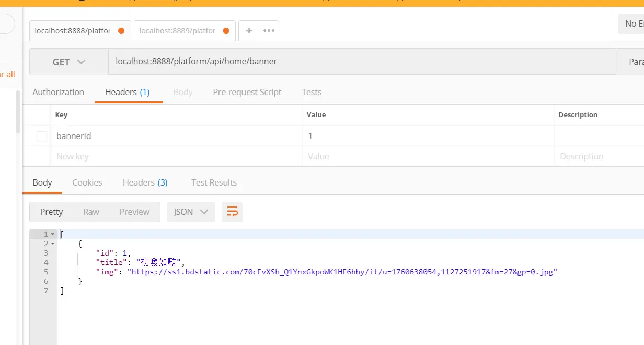Select Preview response view

point(134,212)
